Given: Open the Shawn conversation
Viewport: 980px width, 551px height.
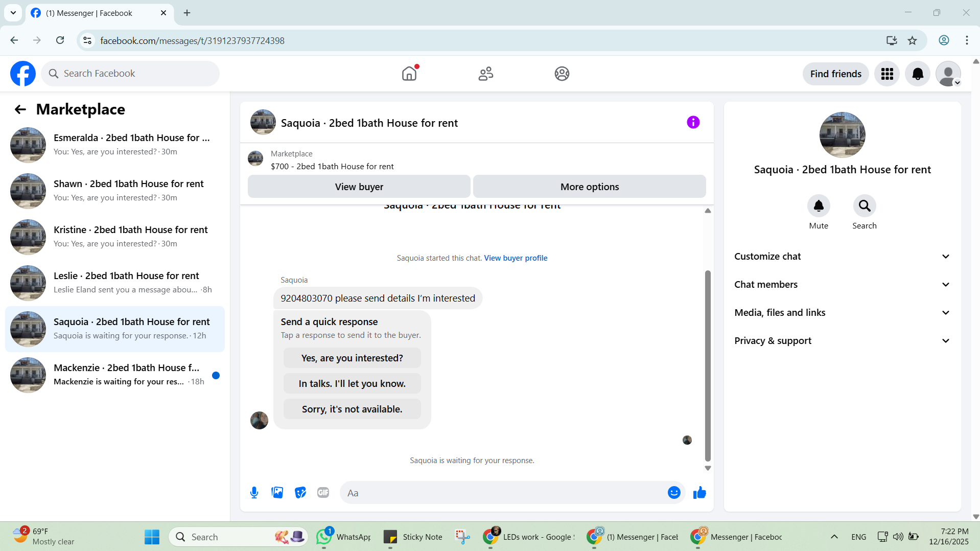Looking at the screenshot, I should [115, 191].
